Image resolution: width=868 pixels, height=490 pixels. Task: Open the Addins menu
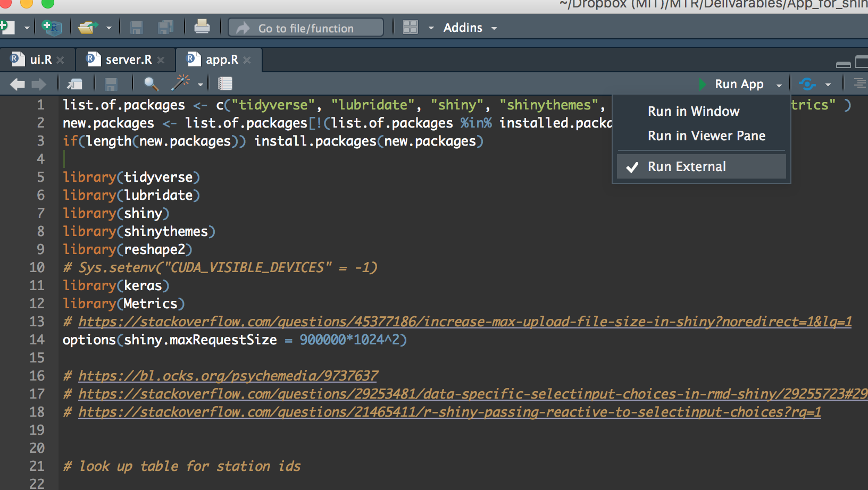point(470,28)
